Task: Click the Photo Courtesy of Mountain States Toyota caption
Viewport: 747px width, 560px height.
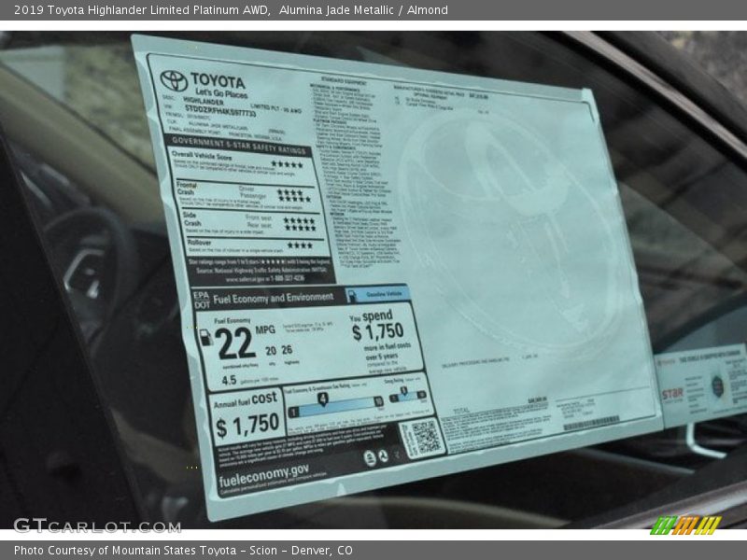Action: click(x=183, y=550)
